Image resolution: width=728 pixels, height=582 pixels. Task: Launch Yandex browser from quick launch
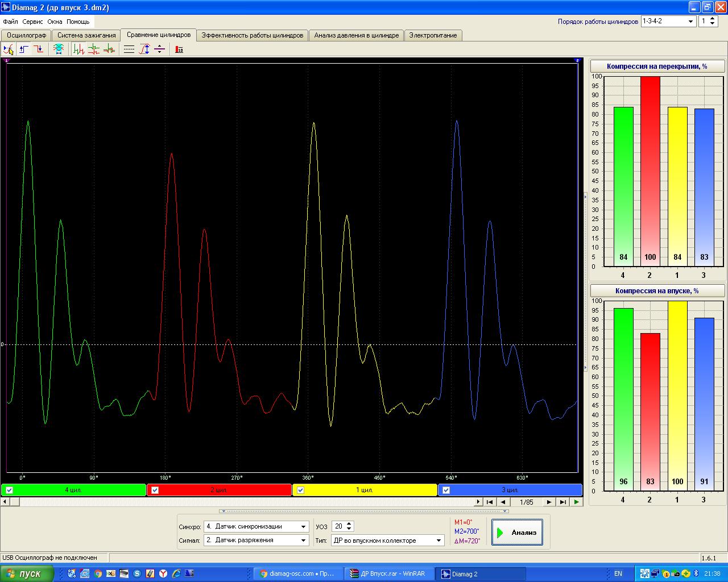163,573
